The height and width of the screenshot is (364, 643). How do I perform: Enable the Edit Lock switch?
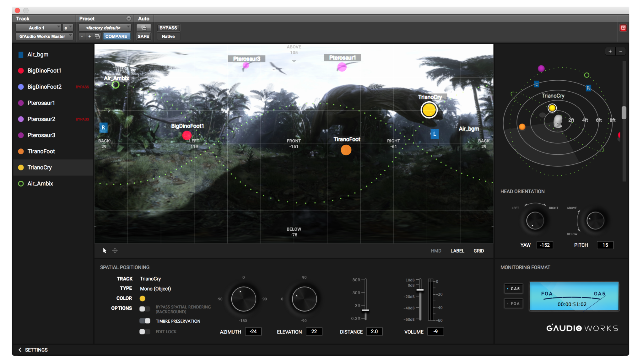144,332
